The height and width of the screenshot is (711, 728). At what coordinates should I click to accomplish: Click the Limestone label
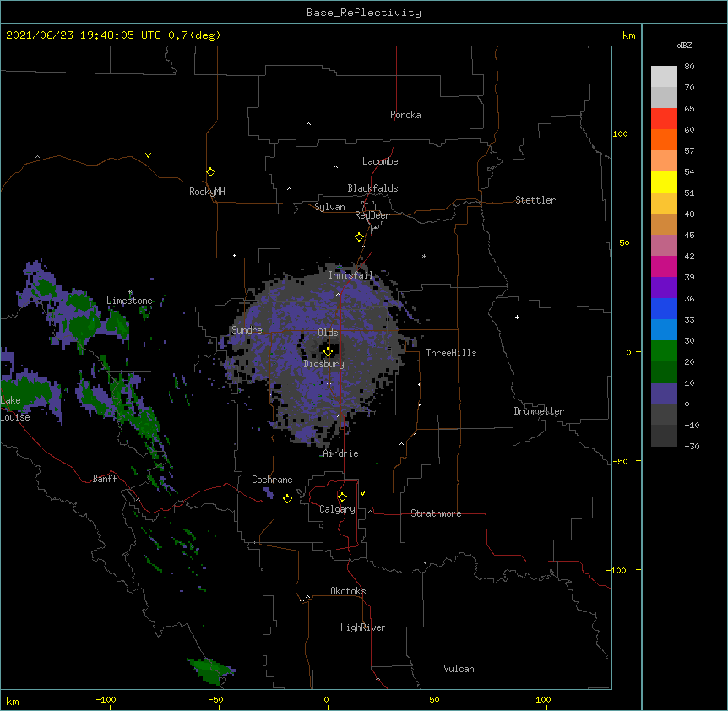point(129,301)
